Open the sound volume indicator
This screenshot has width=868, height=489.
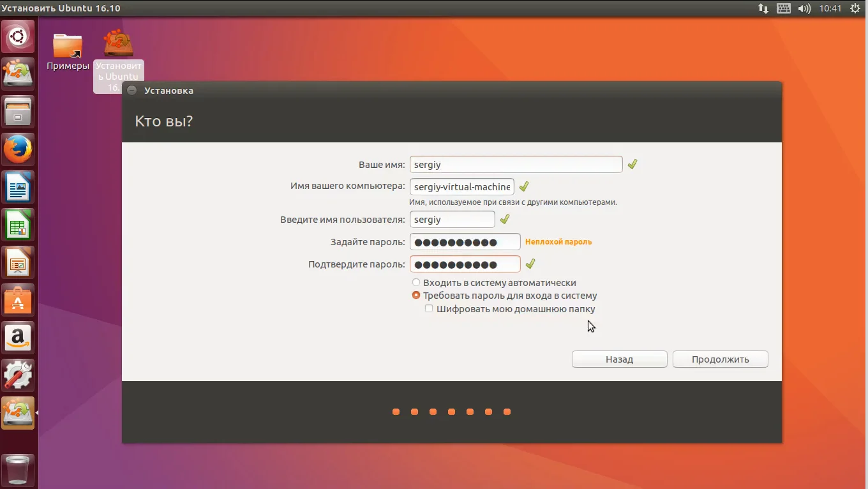805,8
